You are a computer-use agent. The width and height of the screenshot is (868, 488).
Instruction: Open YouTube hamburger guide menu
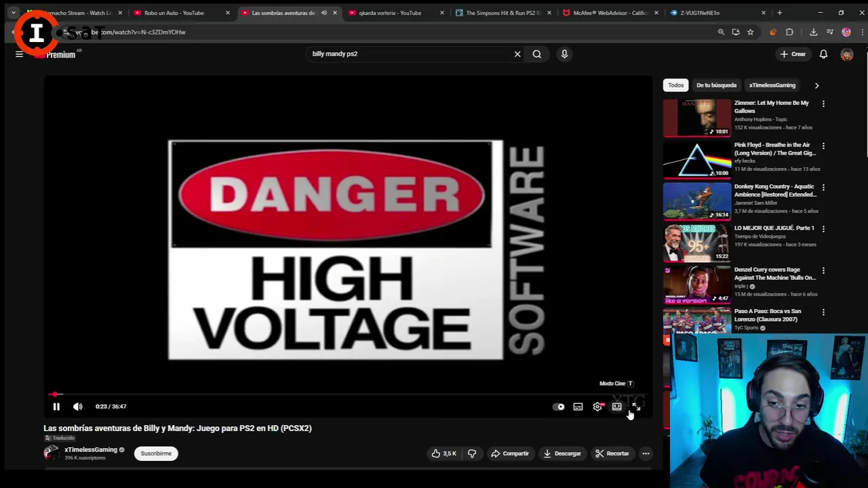(x=19, y=54)
